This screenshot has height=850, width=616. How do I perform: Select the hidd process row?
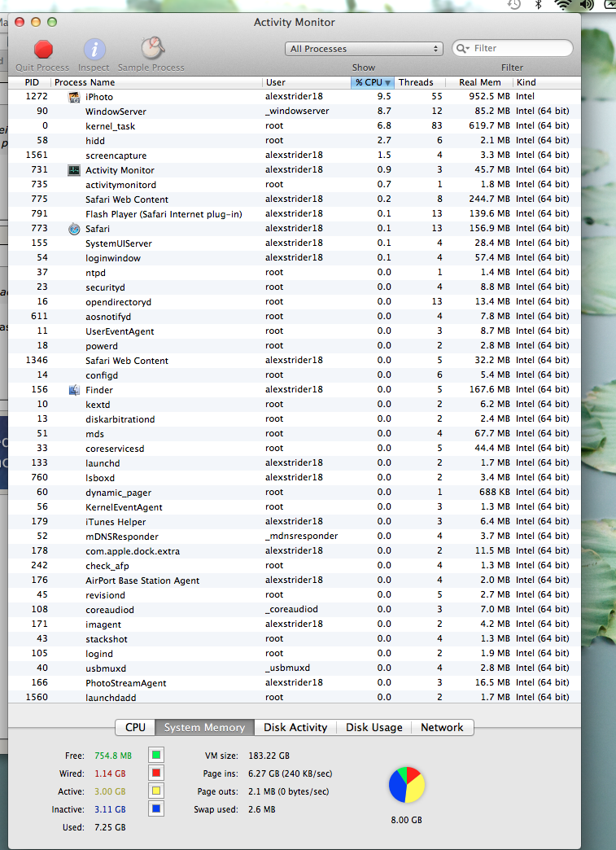click(295, 140)
